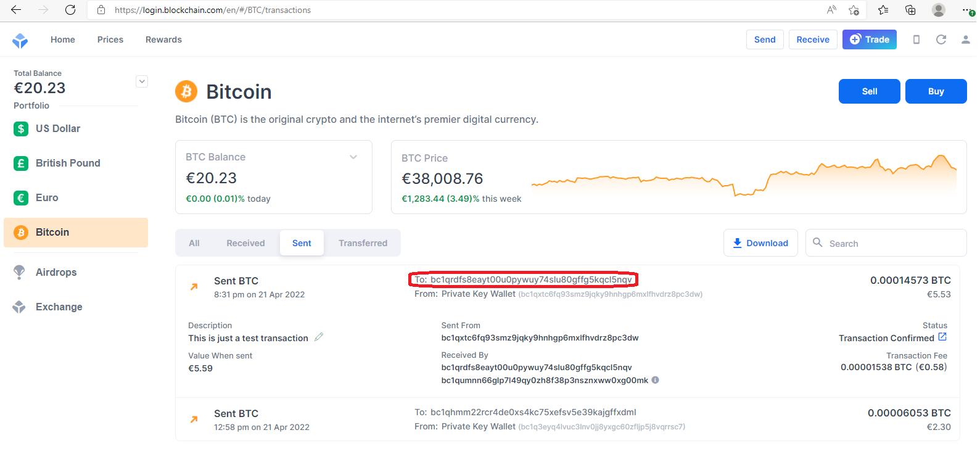Refresh wallet data using header refresh icon

pyautogui.click(x=941, y=39)
